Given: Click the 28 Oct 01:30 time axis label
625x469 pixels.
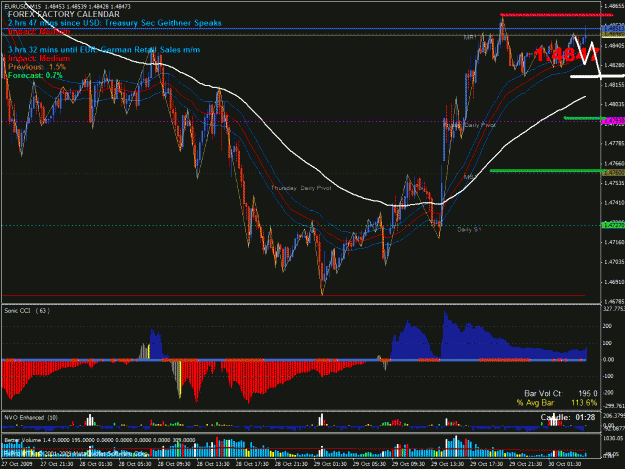Looking at the screenshot, I should 96,464.
